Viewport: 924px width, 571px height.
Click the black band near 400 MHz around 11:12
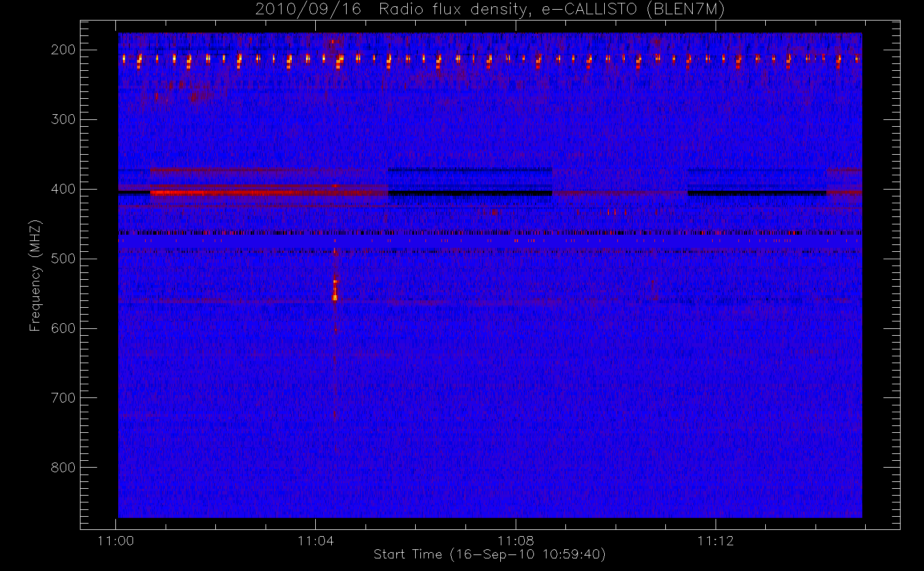757,194
